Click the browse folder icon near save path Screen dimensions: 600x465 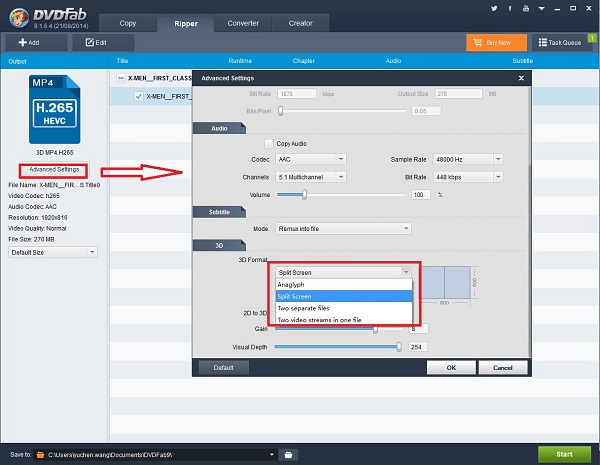click(288, 455)
